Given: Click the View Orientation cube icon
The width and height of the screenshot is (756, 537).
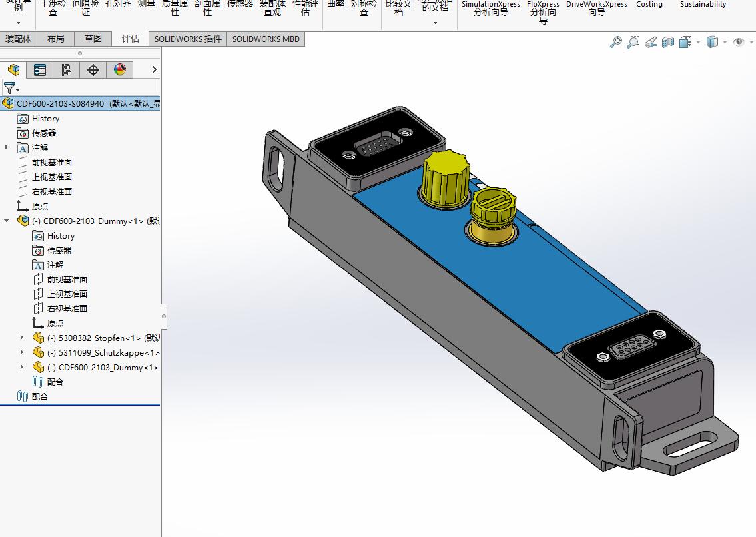Looking at the screenshot, I should tap(685, 43).
